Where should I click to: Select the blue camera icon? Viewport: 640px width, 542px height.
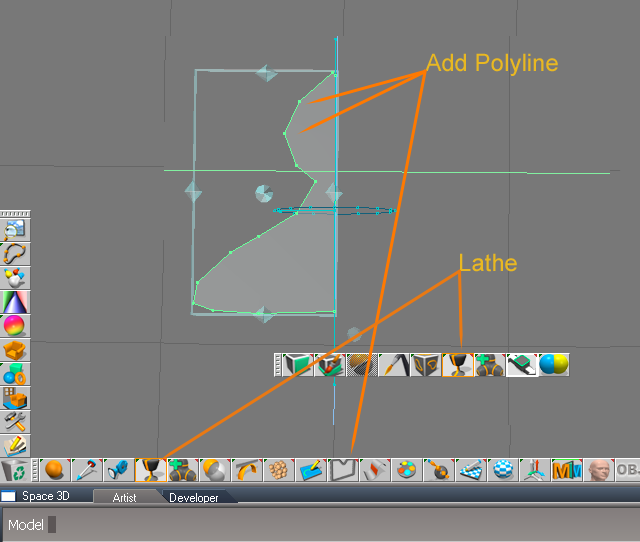(119, 470)
